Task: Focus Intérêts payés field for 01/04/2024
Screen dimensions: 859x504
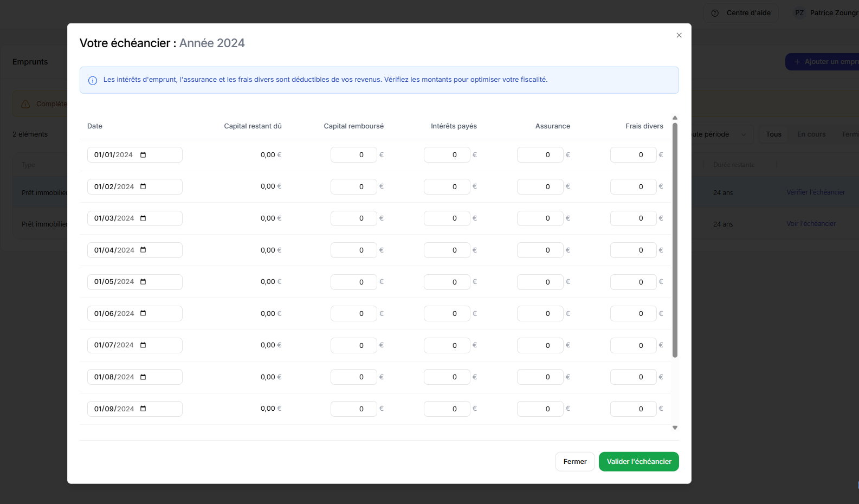Action: click(x=447, y=250)
